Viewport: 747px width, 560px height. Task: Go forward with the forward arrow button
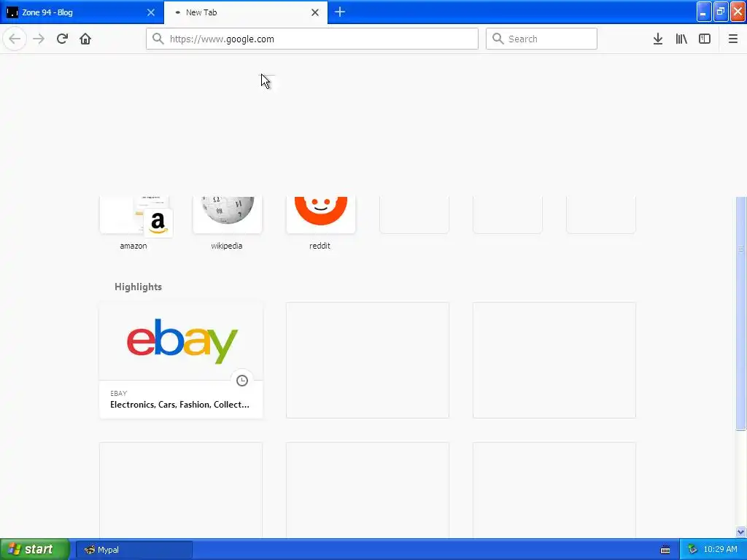coord(39,39)
